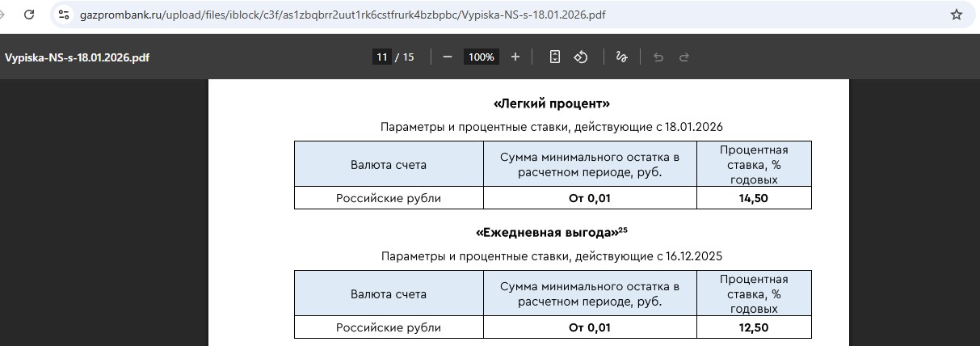Viewport: 980px width, 346px height.
Task: Click the page number field showing 11
Action: [381, 57]
